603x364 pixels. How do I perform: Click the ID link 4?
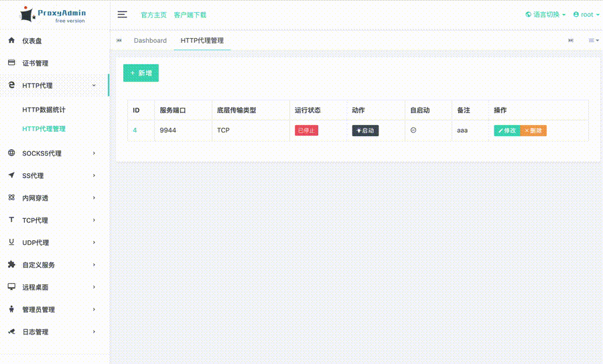point(135,130)
